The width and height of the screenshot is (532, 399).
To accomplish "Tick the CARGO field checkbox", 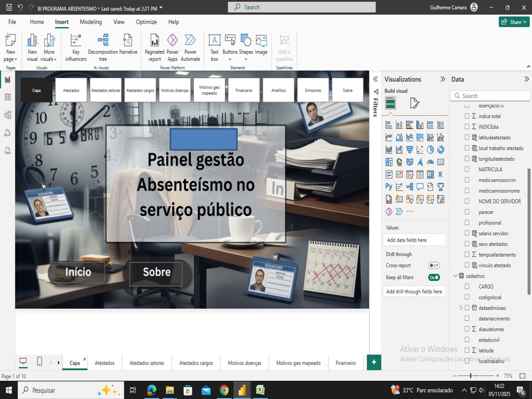I will coord(467,287).
